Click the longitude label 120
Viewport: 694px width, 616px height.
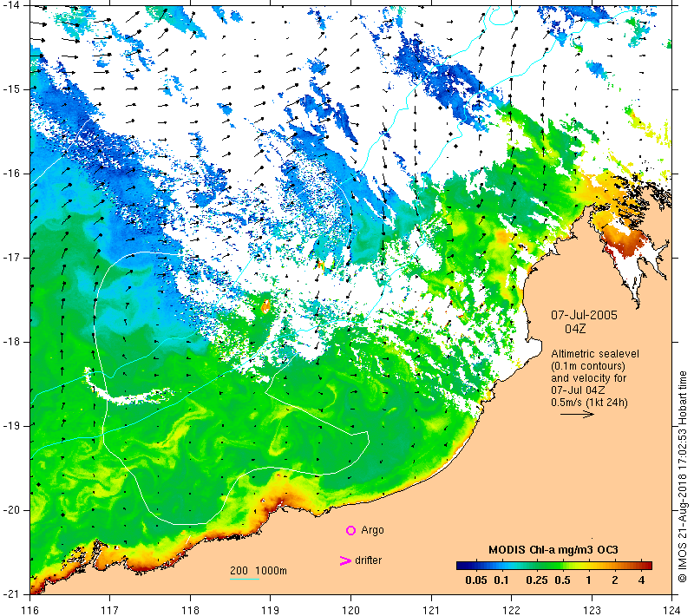(351, 610)
